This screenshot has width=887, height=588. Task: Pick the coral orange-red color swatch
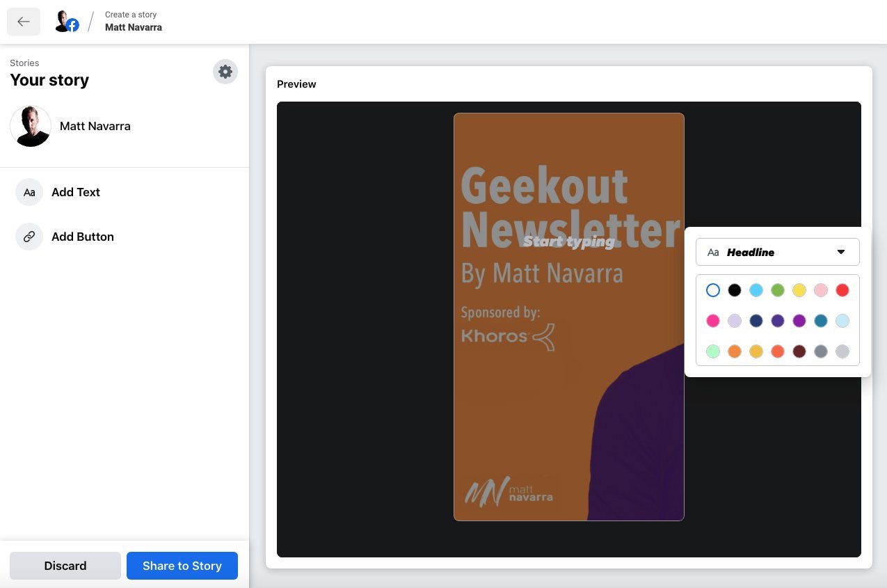(x=778, y=351)
